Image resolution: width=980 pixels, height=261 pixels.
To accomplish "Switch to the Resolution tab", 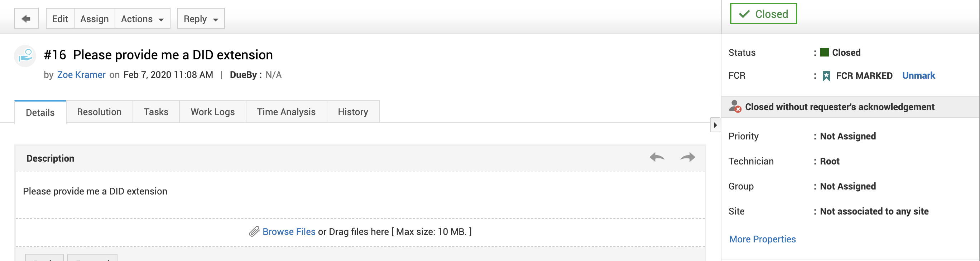I will click(99, 112).
